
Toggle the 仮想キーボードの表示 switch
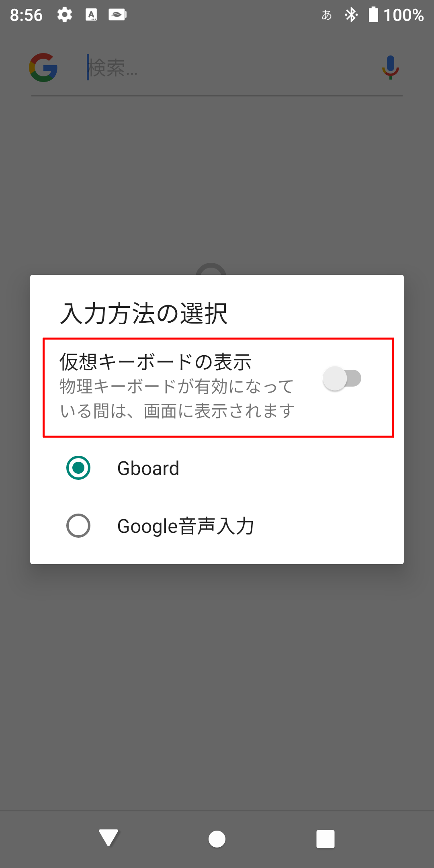pos(342,378)
